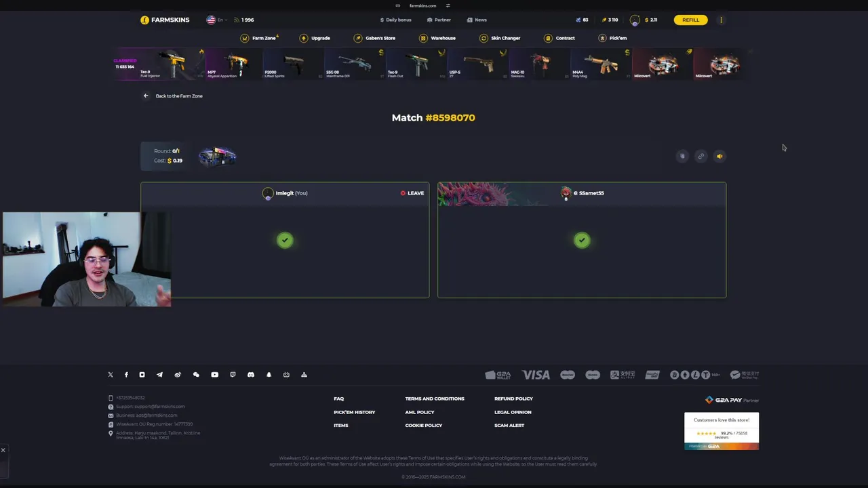
Task: Open the Partner link
Action: [x=439, y=20]
